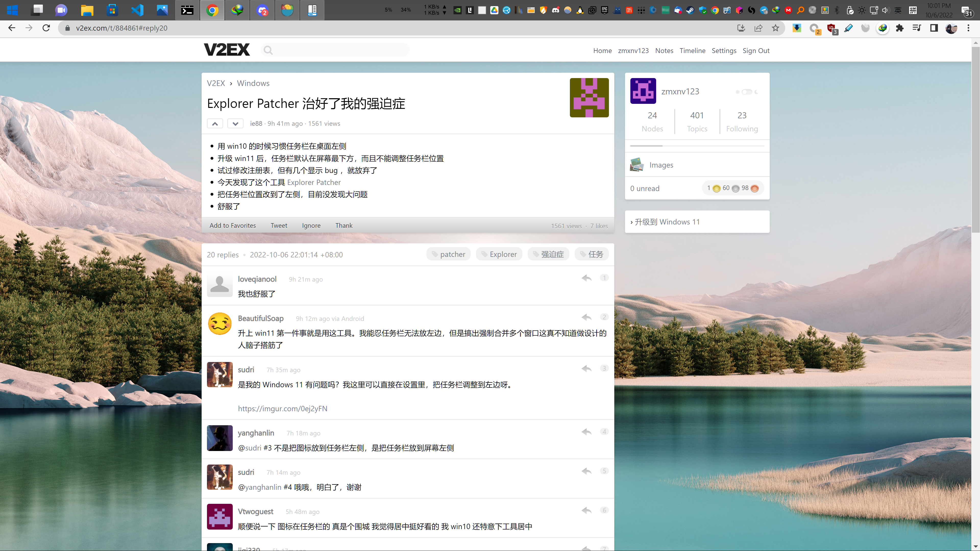Open the Chrome side panel toggle

(934, 28)
